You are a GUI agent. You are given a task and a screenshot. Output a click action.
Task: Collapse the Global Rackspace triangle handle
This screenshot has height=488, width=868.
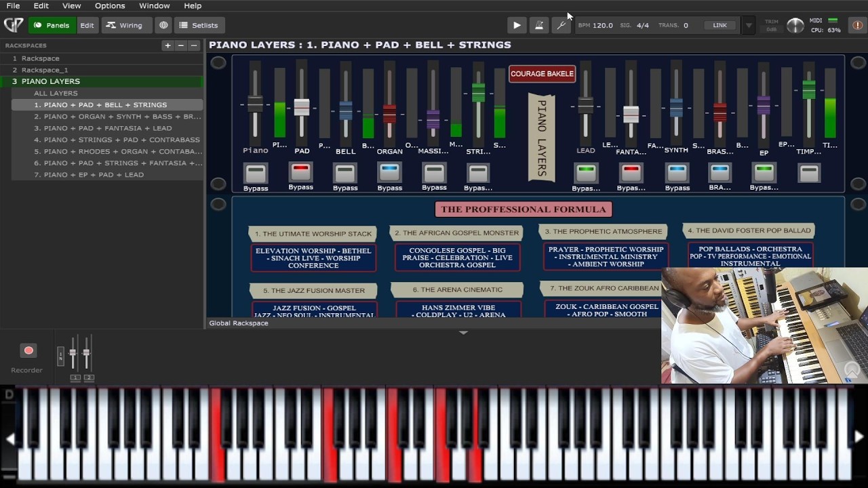[x=464, y=333]
